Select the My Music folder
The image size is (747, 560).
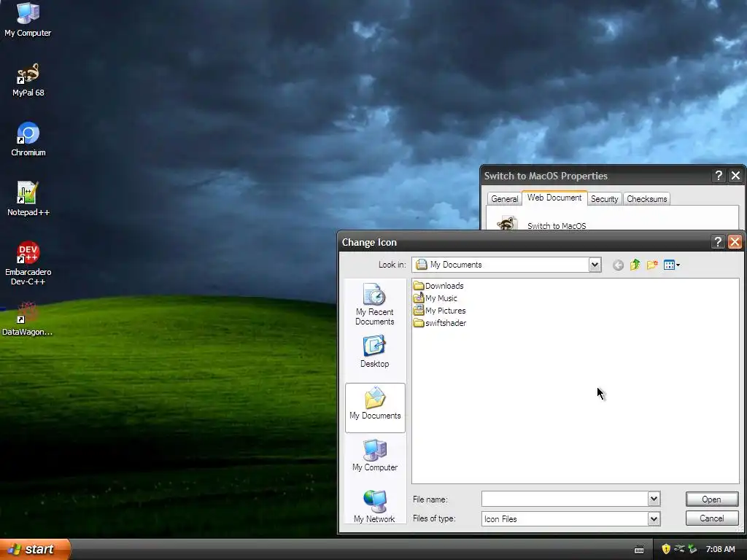tap(436, 298)
